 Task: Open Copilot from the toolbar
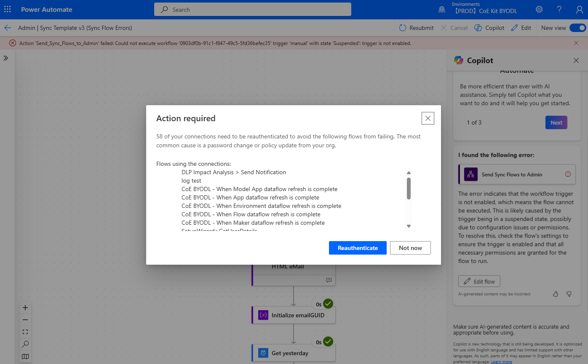[489, 28]
